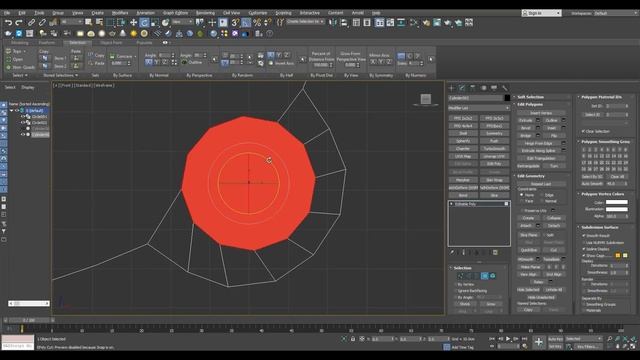Toggle the 3D Snaps icon
The image size is (640, 360).
tap(235, 23)
